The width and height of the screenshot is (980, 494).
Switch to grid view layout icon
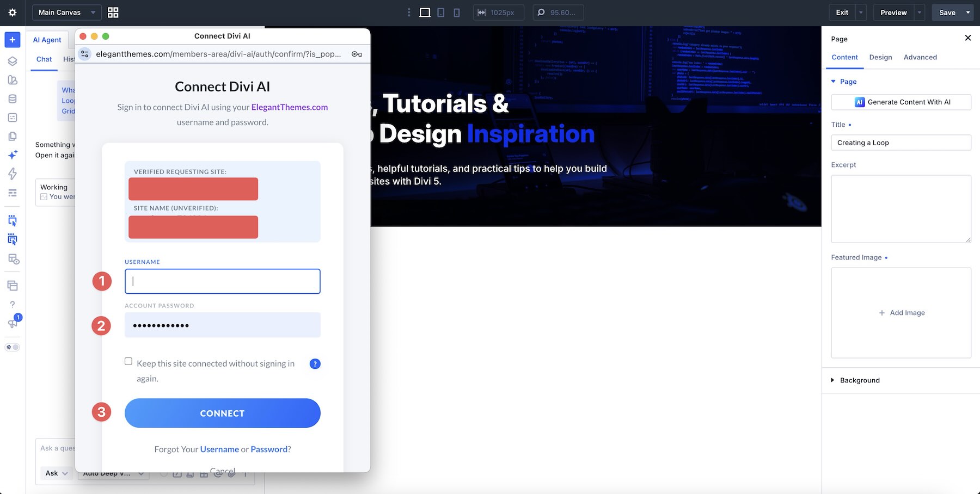(113, 13)
